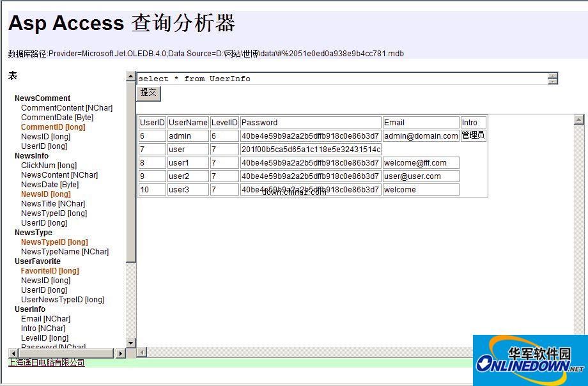The width and height of the screenshot is (588, 386).
Task: Click the admin username cell
Action: [x=188, y=135]
